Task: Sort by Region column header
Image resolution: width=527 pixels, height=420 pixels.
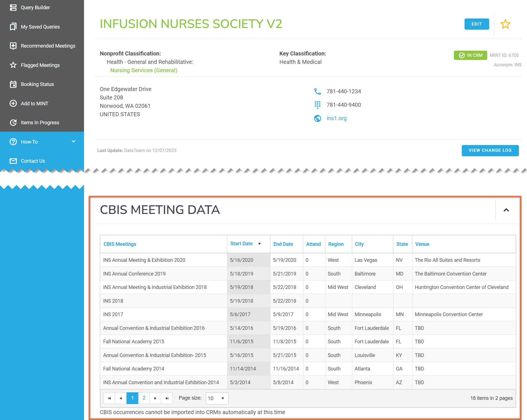Action: click(x=336, y=244)
